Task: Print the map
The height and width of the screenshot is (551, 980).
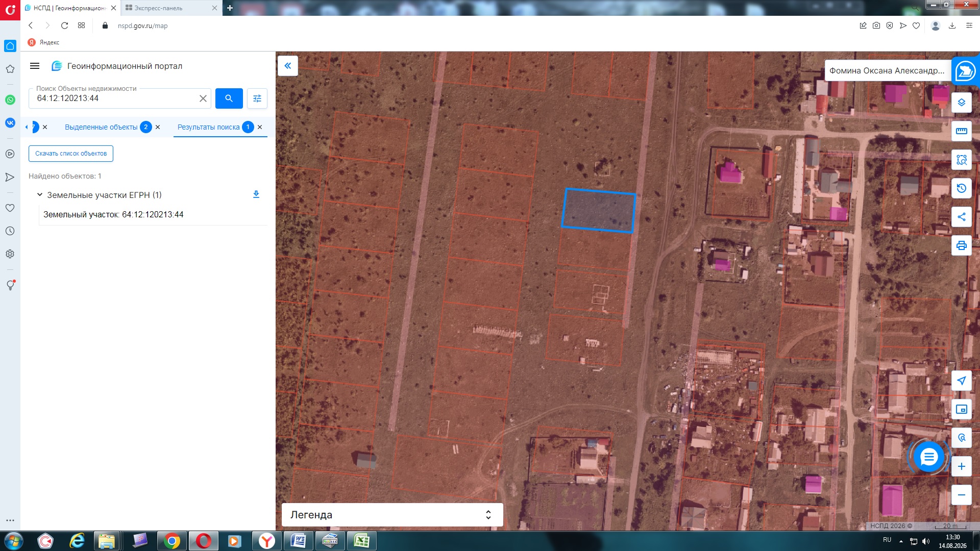Action: [961, 245]
